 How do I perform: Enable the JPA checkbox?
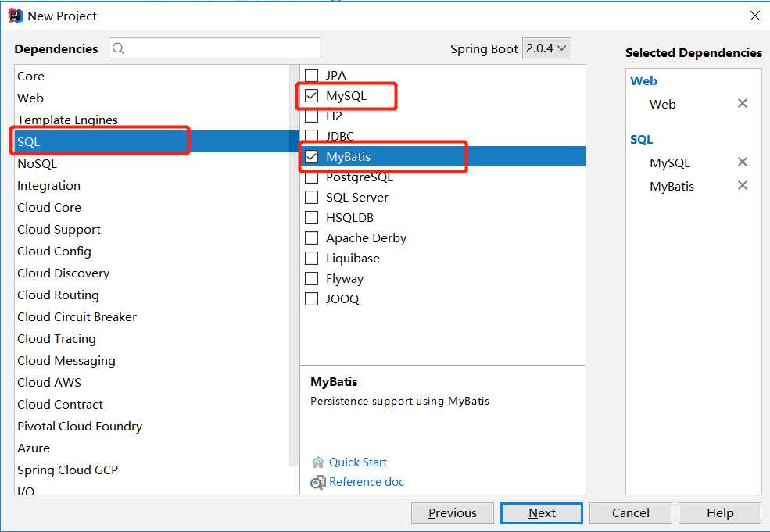click(311, 75)
